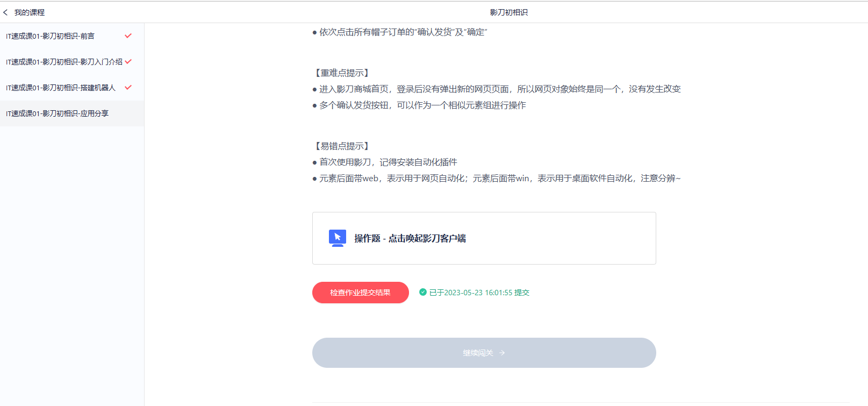This screenshot has width=868, height=406.
Task: Click the red checkmark next to 前言 lesson
Action: point(128,36)
